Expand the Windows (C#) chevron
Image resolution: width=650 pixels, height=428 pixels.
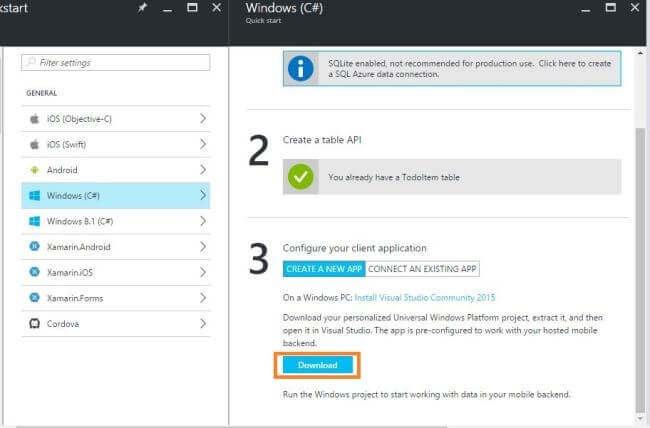203,195
